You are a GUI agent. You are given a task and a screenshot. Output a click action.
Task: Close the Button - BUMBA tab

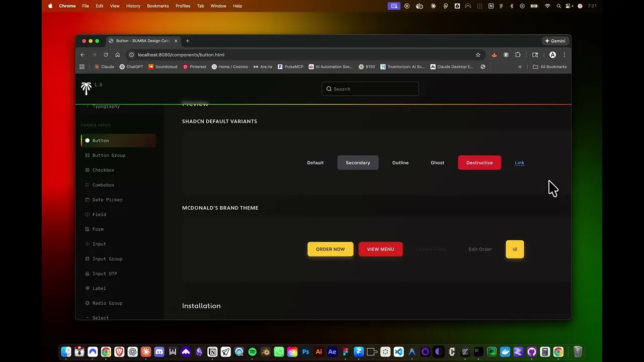[x=176, y=41]
